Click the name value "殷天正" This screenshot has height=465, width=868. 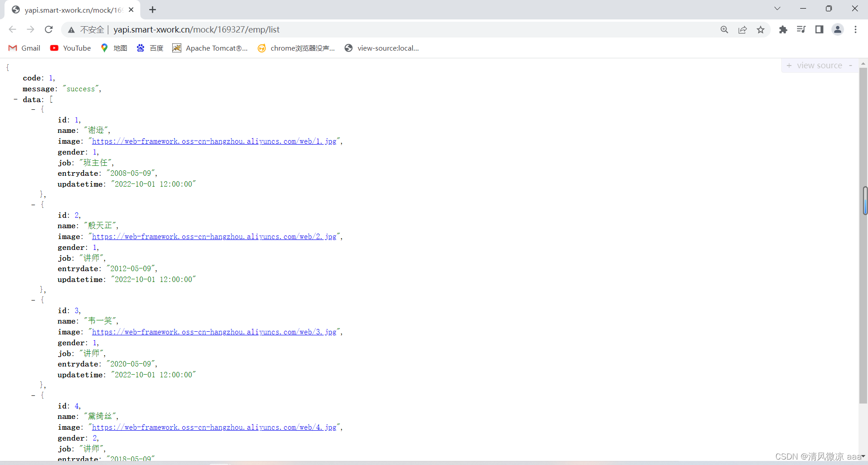[x=100, y=226]
